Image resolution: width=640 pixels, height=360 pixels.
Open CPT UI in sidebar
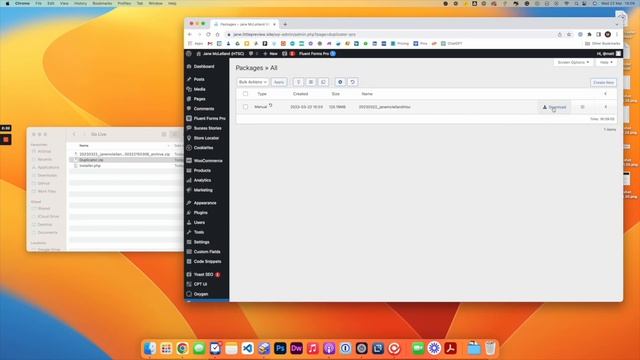tap(200, 284)
